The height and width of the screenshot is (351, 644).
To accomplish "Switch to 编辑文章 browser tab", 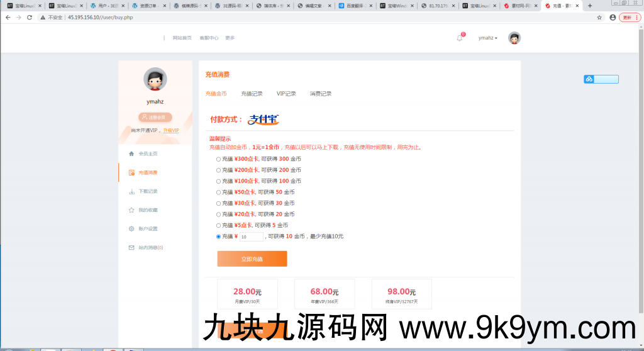I will click(314, 6).
